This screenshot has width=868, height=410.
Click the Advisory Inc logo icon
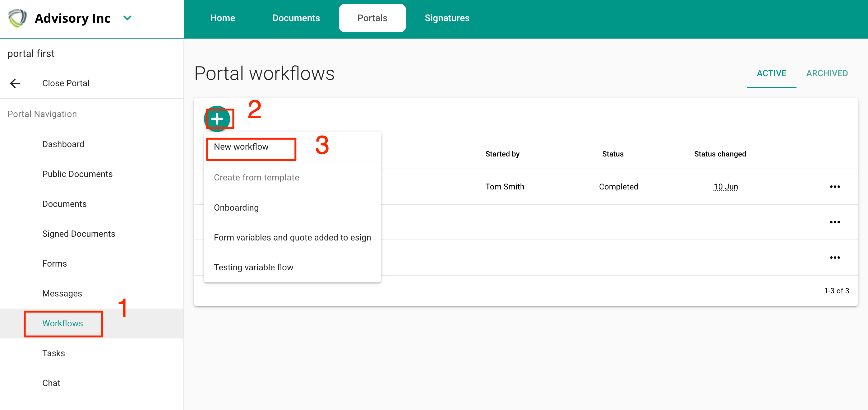click(x=17, y=18)
